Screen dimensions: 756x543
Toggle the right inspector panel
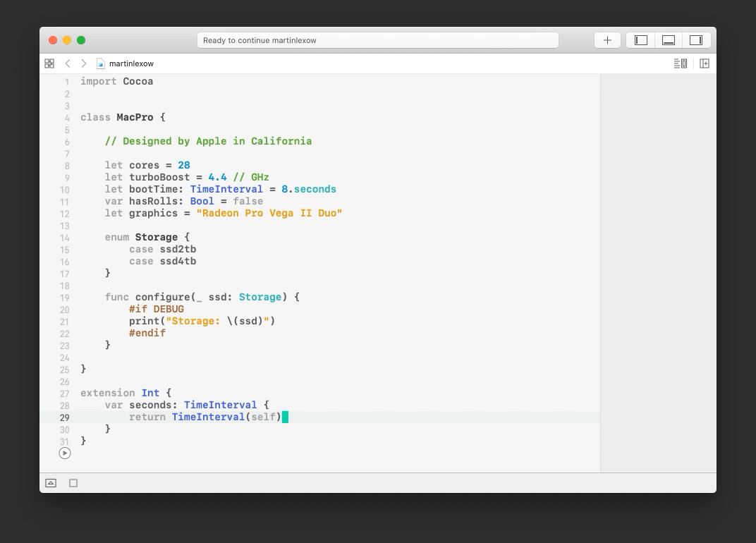click(x=696, y=40)
